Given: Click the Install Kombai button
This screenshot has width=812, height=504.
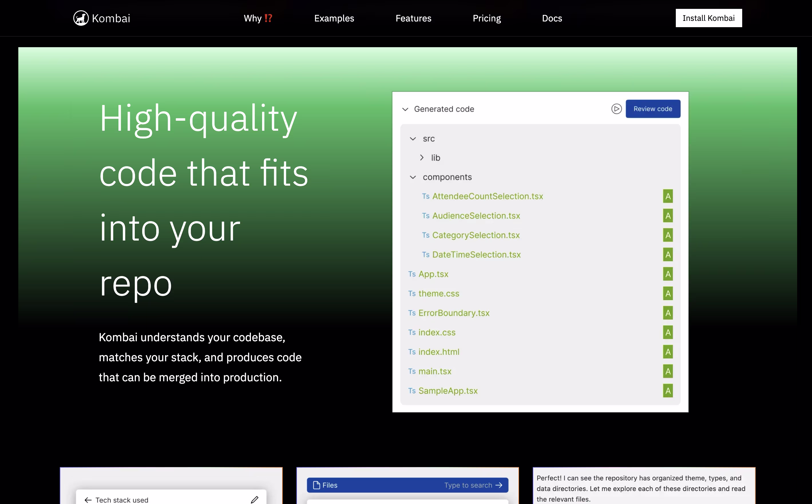Looking at the screenshot, I should pyautogui.click(x=709, y=18).
